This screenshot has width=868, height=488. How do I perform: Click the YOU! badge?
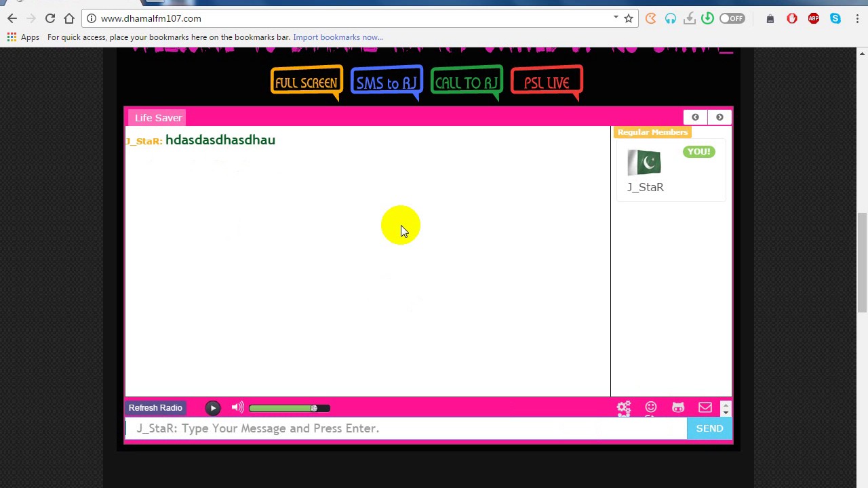698,152
